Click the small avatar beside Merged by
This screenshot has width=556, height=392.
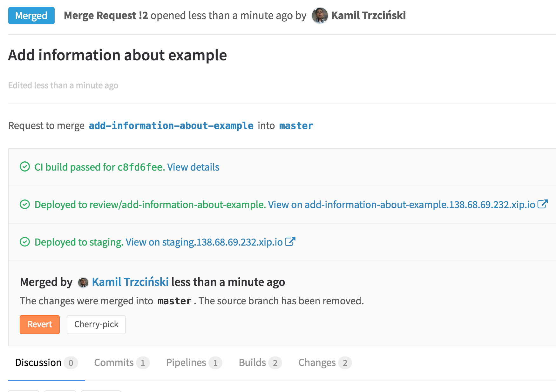[x=83, y=282]
